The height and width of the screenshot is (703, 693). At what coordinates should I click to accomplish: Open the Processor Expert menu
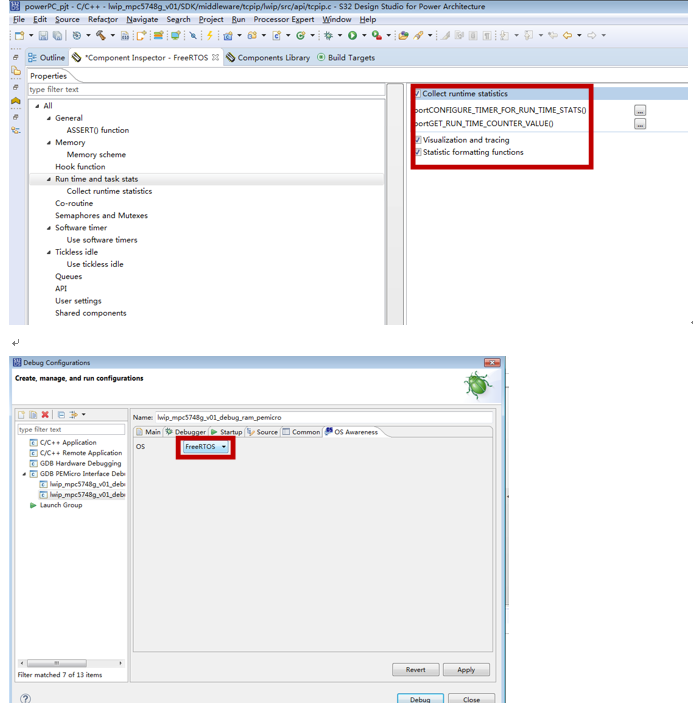tap(284, 19)
